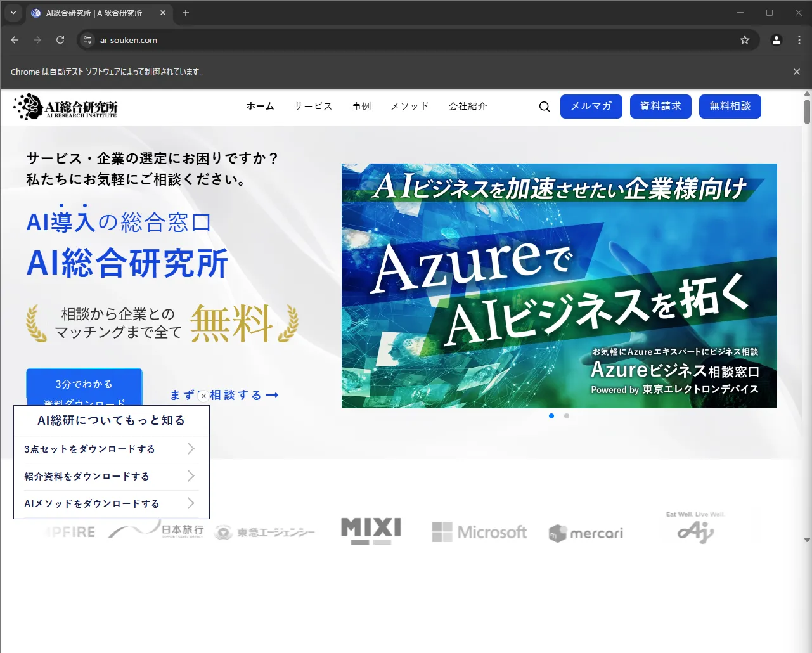
Task: Open the tab search dropdown arrow
Action: 13,13
